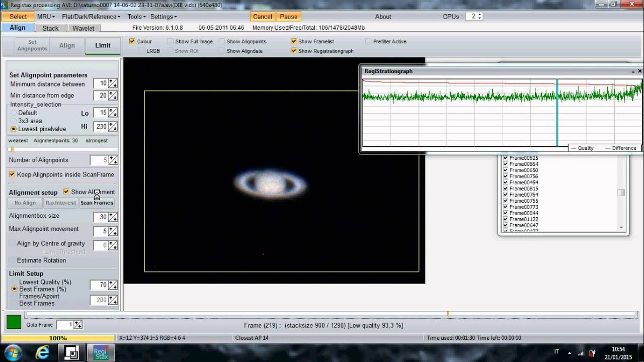Viewport: 644px width, 362px height.
Task: Click the Goto Frame number field
Action: click(x=65, y=325)
